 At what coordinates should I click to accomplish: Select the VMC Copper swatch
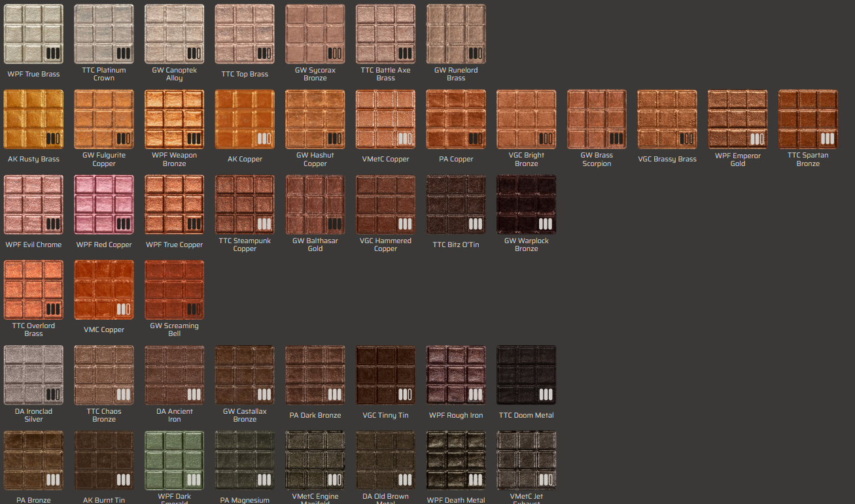[104, 290]
